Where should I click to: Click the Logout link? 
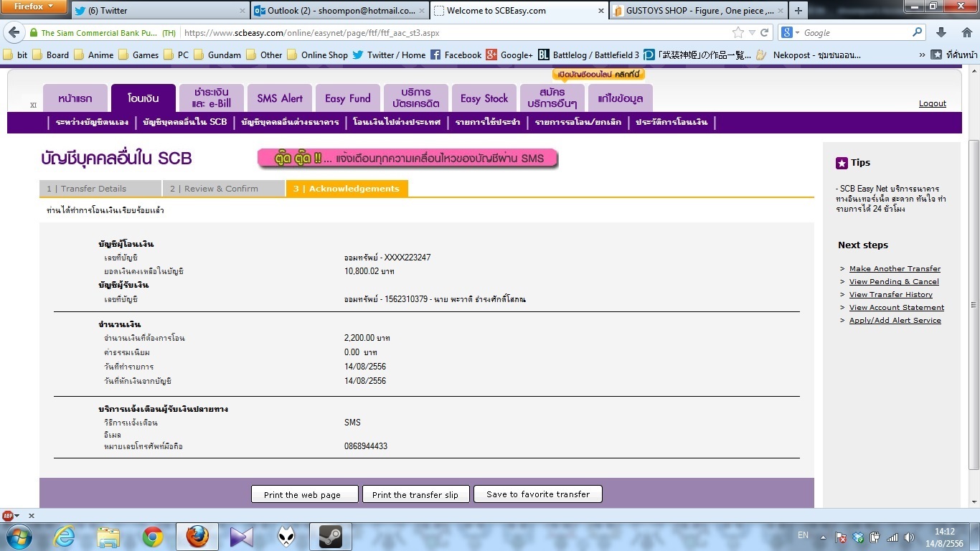tap(933, 103)
